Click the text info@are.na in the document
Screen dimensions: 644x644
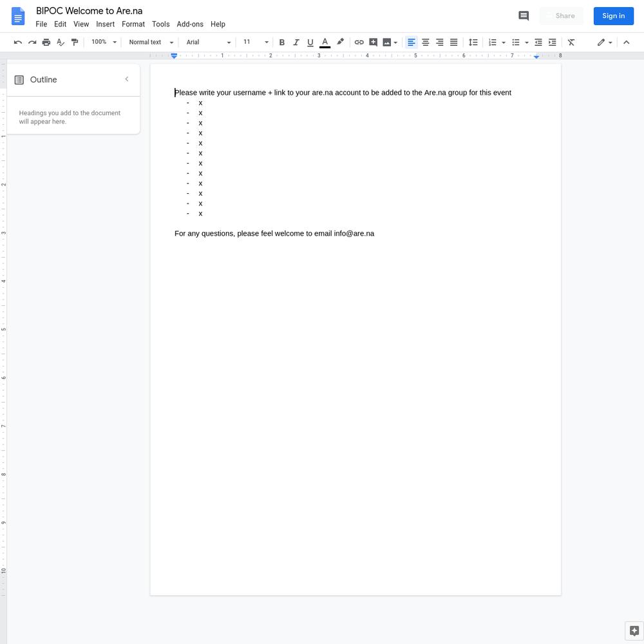coord(354,233)
